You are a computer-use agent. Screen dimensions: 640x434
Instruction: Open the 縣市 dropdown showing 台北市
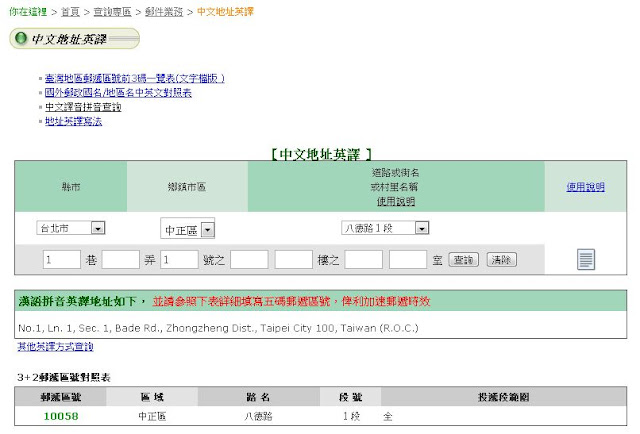click(x=71, y=228)
